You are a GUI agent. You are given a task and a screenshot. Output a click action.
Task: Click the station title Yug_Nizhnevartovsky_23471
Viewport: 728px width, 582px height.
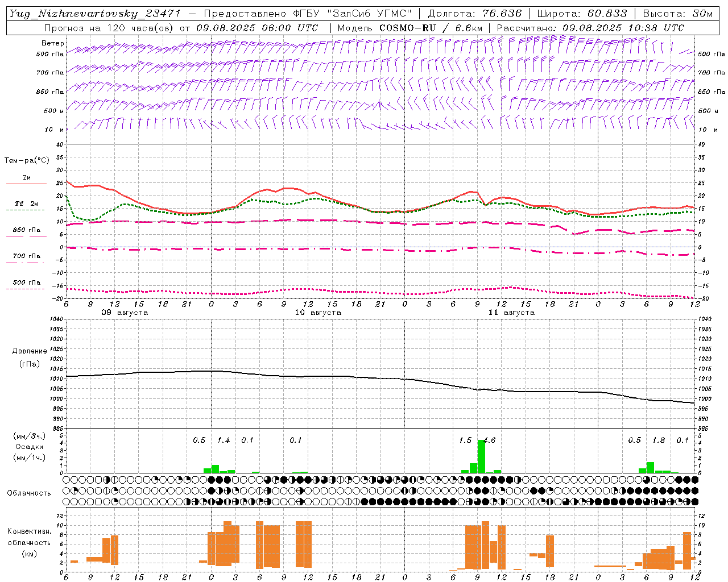[x=94, y=14]
